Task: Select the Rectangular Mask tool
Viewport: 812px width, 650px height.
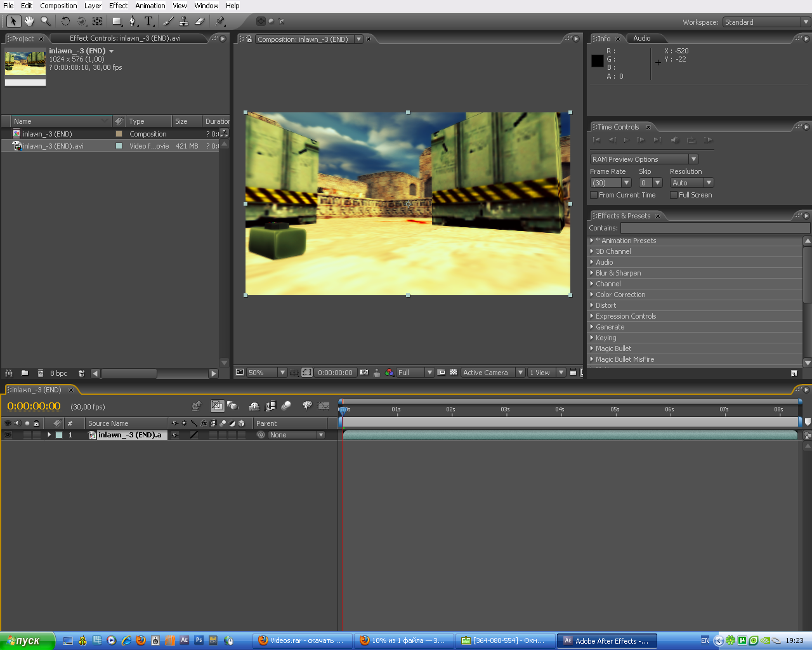Action: click(x=117, y=21)
